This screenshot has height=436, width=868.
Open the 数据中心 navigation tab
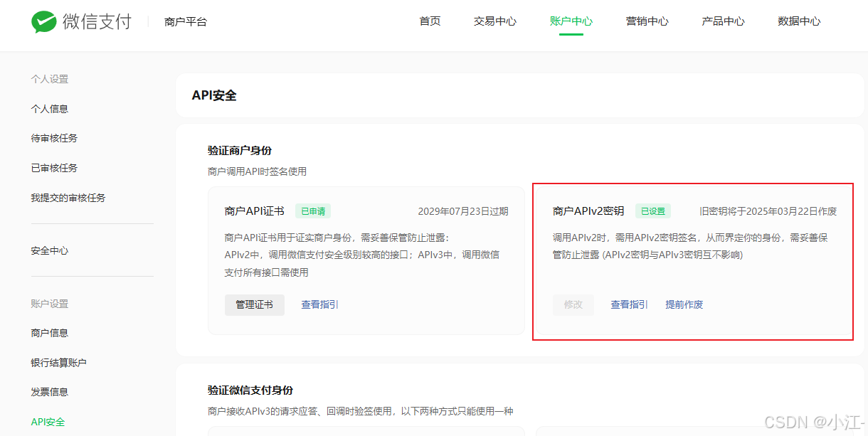[799, 21]
